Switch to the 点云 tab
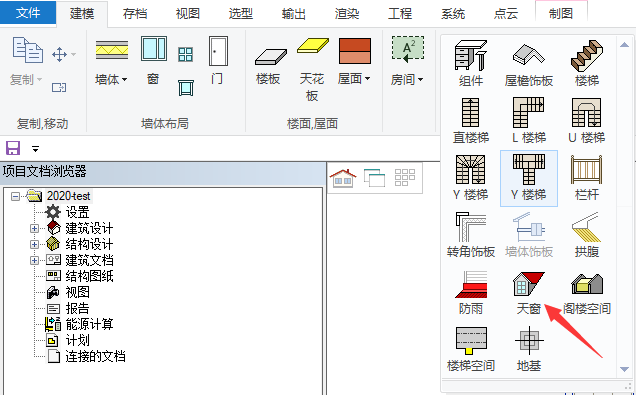636x395 pixels. click(506, 14)
